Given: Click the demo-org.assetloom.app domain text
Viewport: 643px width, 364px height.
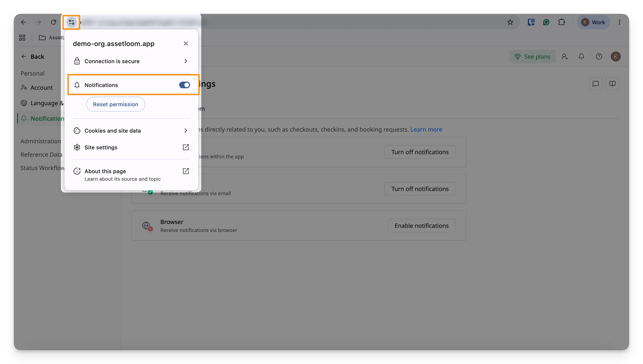Looking at the screenshot, I should click(113, 44).
